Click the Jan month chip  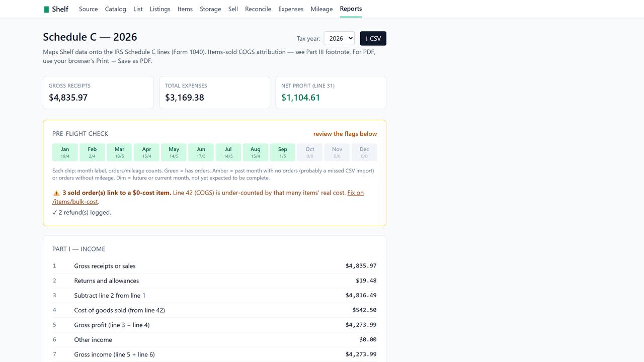point(65,152)
